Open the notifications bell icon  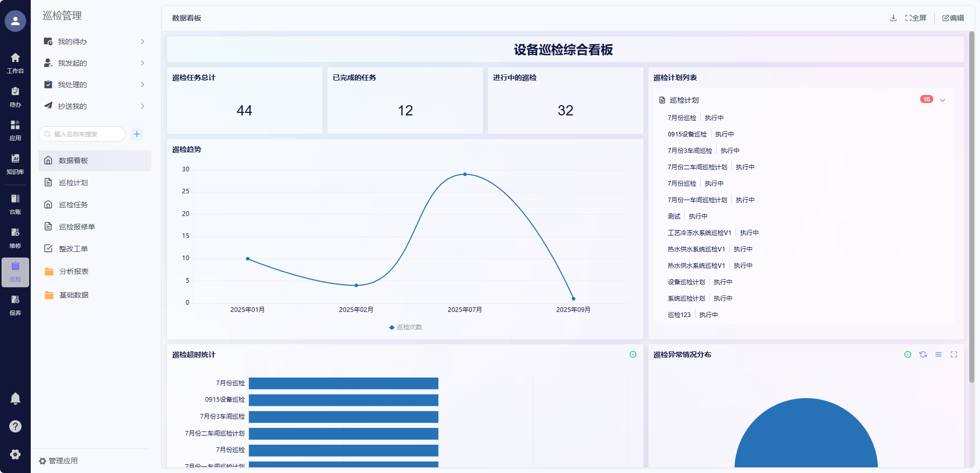15,399
